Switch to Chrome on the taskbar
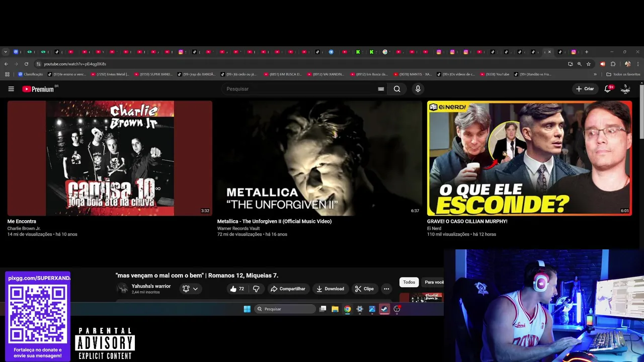Screen dimensions: 644x362 [x=347, y=309]
